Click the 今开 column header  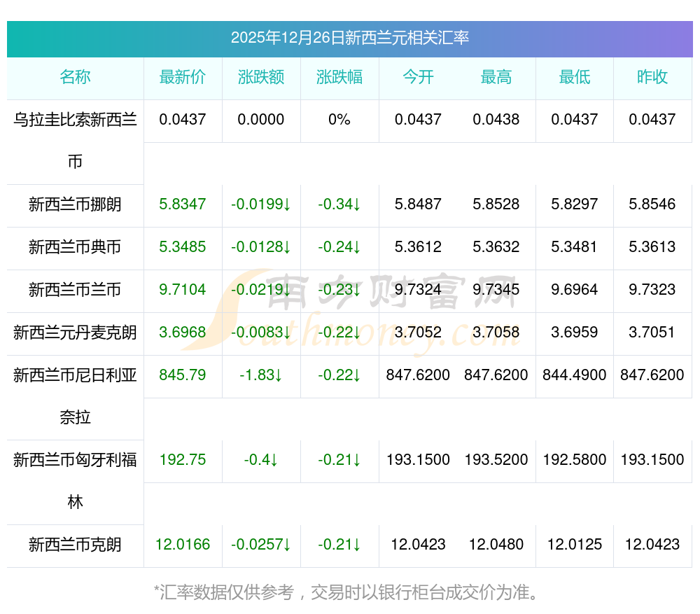tap(418, 78)
